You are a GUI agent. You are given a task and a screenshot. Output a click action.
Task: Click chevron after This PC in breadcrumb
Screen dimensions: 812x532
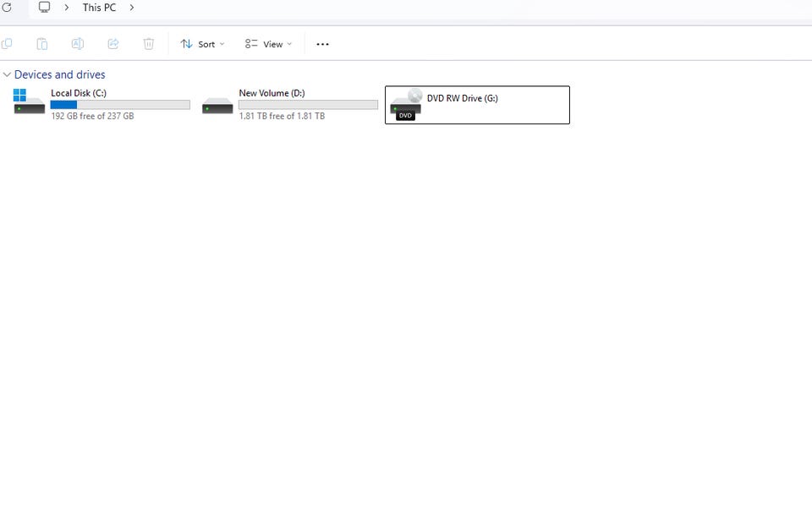[x=132, y=8]
